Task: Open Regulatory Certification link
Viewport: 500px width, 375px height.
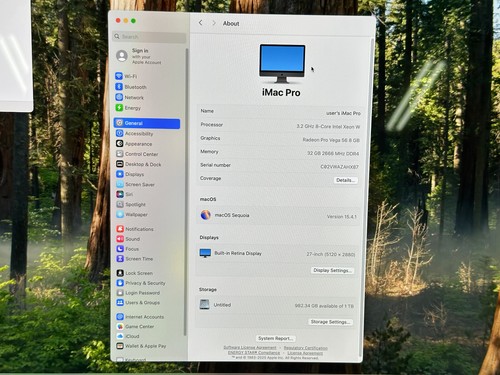Action: pos(306,348)
